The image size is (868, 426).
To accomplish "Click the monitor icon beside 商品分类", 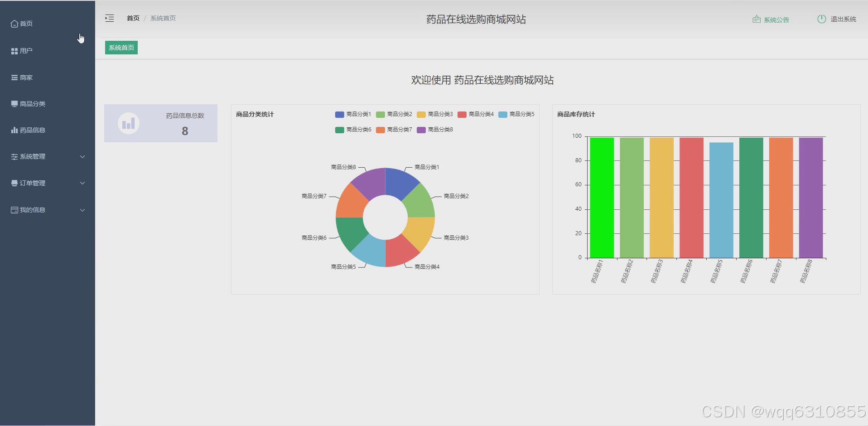I will tap(14, 104).
